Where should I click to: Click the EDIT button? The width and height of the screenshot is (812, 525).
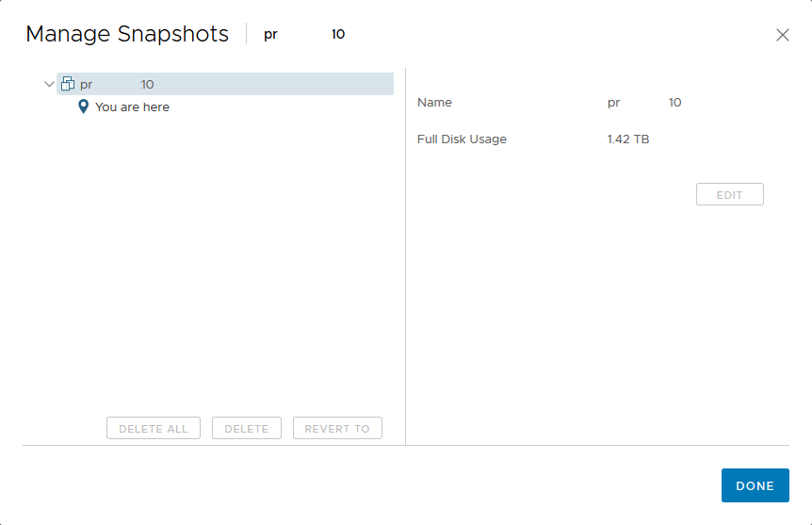click(x=729, y=195)
